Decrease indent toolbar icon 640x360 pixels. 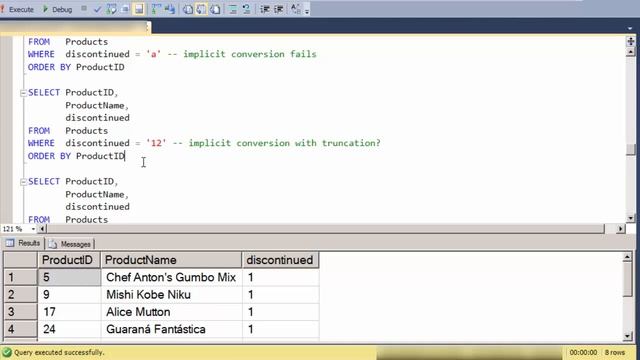pyautogui.click(x=264, y=9)
